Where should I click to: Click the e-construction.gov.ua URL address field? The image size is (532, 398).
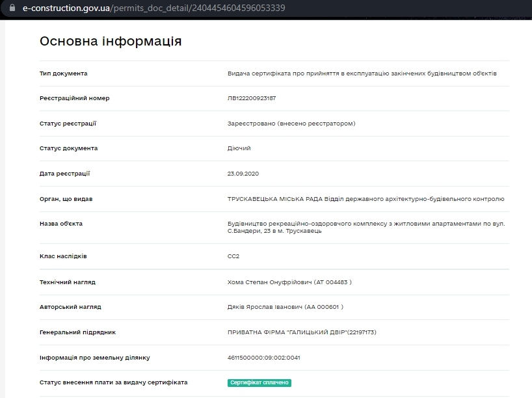pos(153,8)
